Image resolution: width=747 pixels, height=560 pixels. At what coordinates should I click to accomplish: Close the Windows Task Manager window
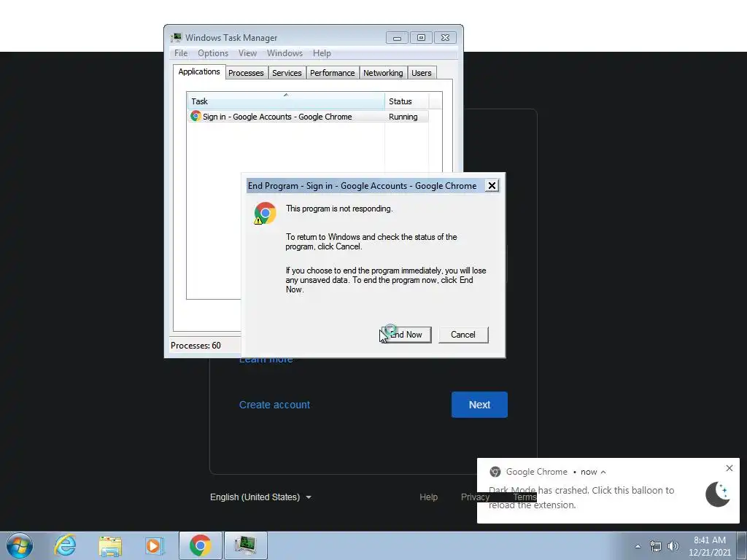[x=446, y=38]
